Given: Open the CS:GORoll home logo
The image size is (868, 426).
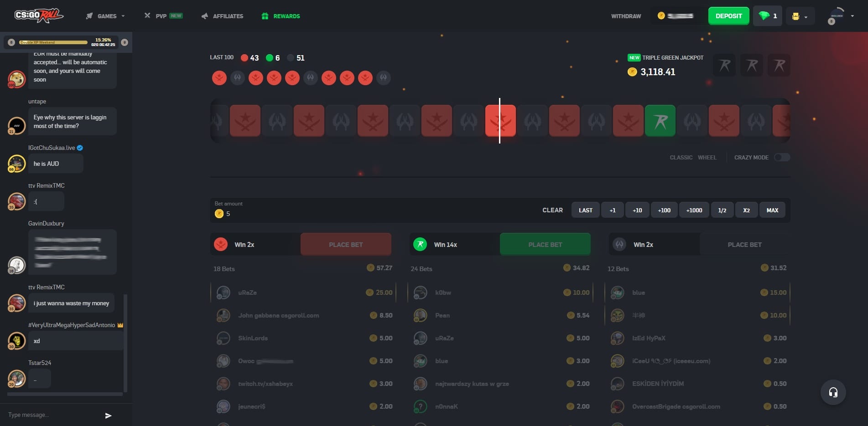Looking at the screenshot, I should 39,15.
